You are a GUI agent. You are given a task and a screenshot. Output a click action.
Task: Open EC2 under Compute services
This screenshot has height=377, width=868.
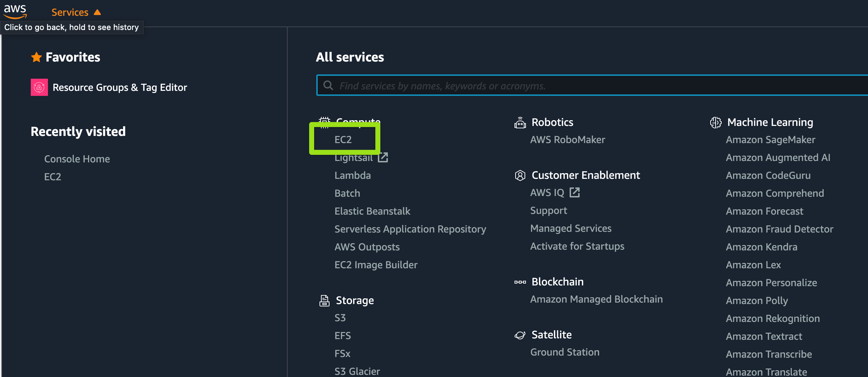[x=343, y=139]
